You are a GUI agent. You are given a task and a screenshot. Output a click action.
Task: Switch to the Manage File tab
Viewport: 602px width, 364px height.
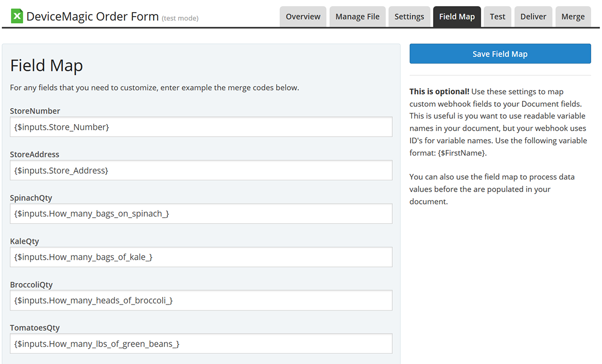357,17
